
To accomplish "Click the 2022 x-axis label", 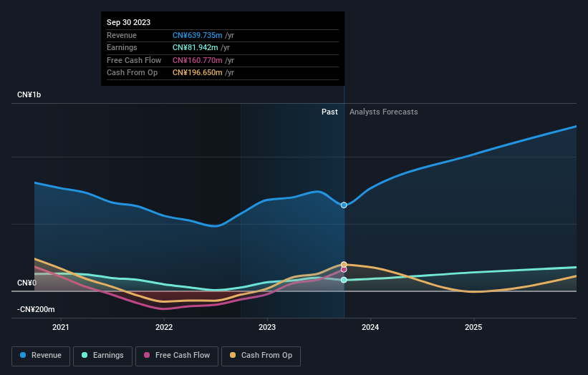I will [164, 327].
